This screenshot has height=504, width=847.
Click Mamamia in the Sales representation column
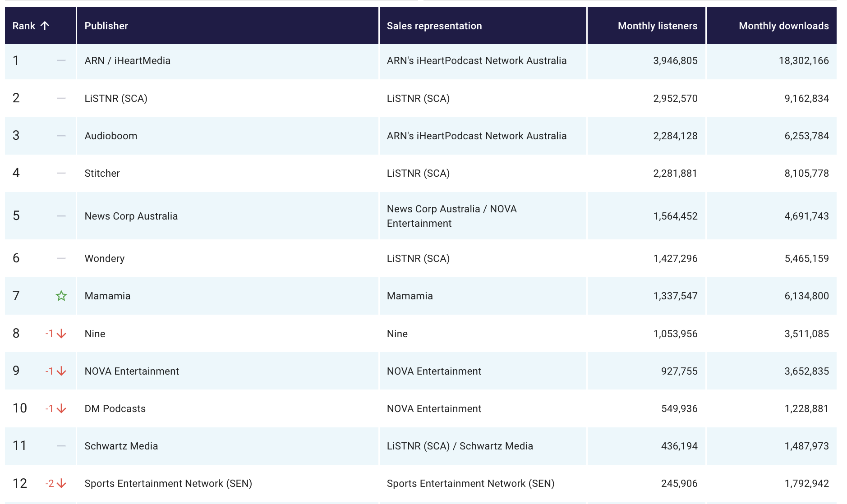point(410,296)
